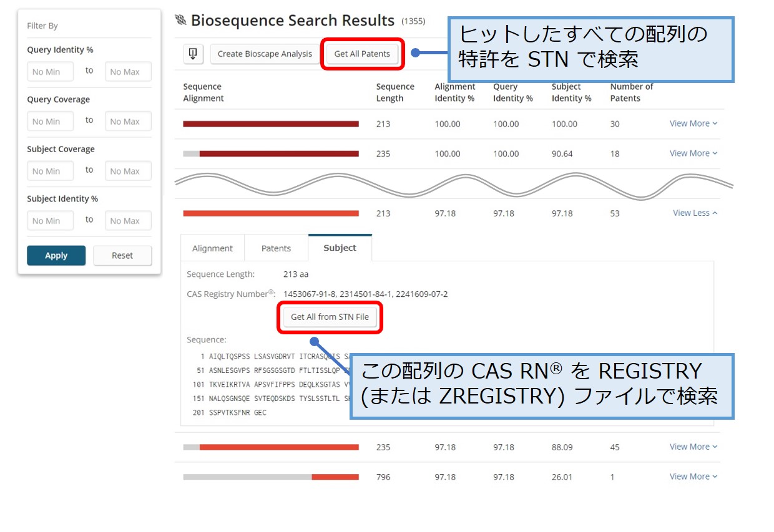The width and height of the screenshot is (774, 532).
Task: Click CAS Registry Number 2241609-07-2
Action: tap(422, 294)
